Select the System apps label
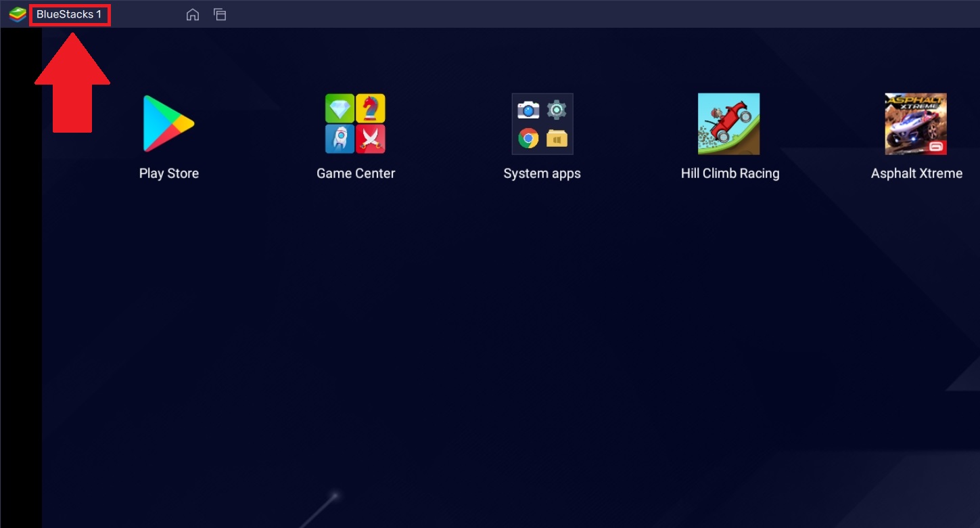 point(542,174)
